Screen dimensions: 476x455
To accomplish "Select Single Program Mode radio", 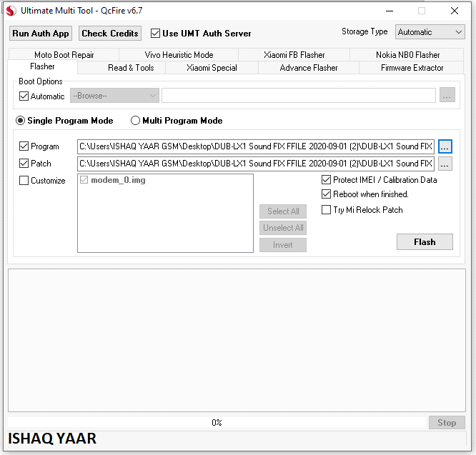I will click(x=20, y=121).
